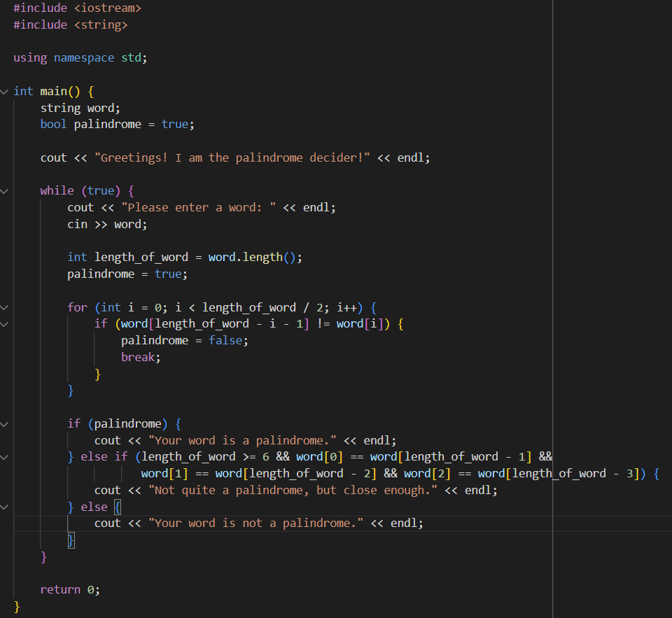Screen dimensions: 672x618
Task: Collapse the for loop fold chevron
Action: (x=5, y=307)
